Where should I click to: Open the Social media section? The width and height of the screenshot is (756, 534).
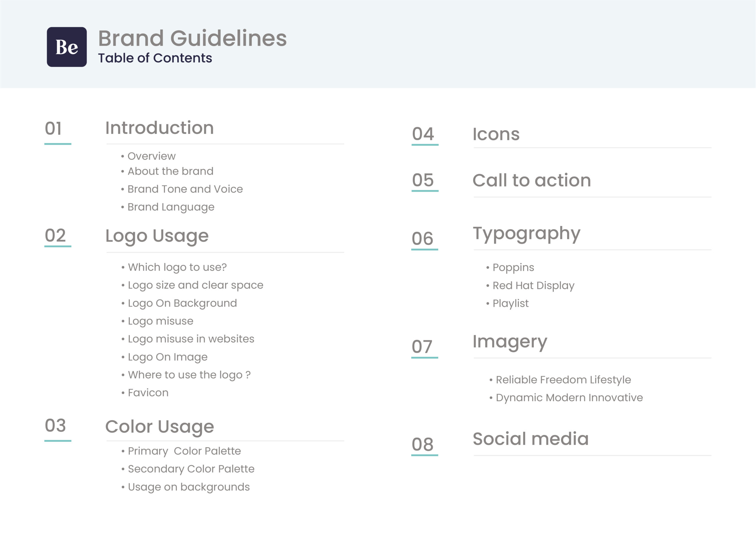click(530, 439)
